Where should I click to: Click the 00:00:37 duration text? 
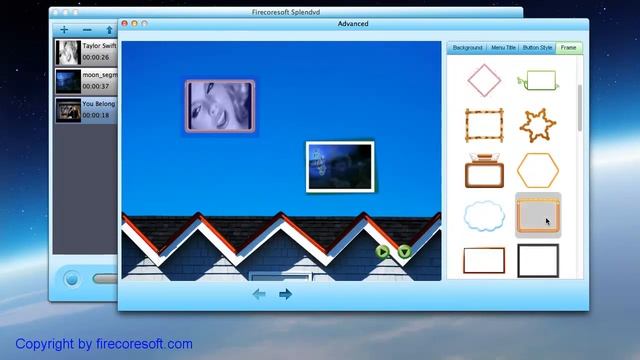click(96, 87)
